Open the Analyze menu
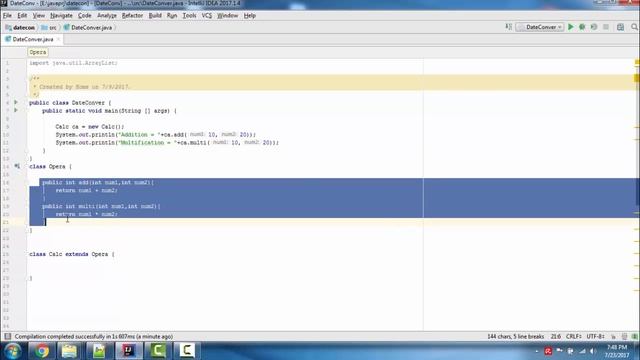 coord(107,16)
